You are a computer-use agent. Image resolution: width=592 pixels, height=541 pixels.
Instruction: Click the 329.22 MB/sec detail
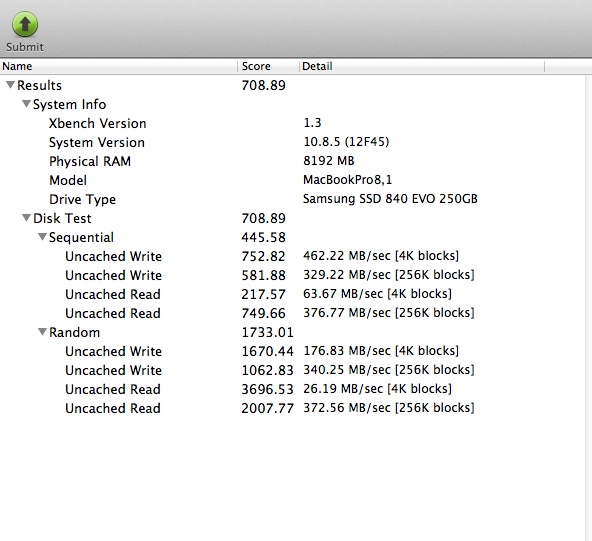[389, 274]
